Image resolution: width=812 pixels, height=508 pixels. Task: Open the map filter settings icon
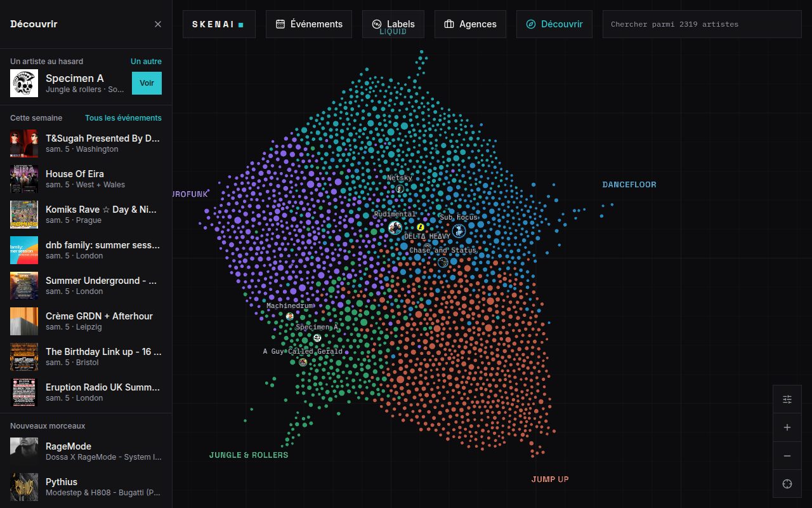[x=787, y=399]
